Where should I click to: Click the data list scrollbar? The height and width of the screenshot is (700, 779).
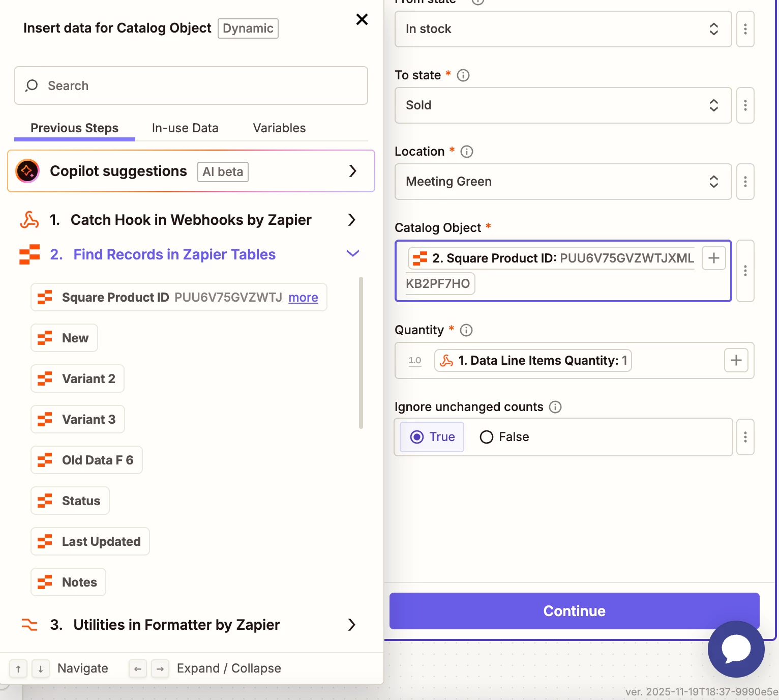point(361,353)
